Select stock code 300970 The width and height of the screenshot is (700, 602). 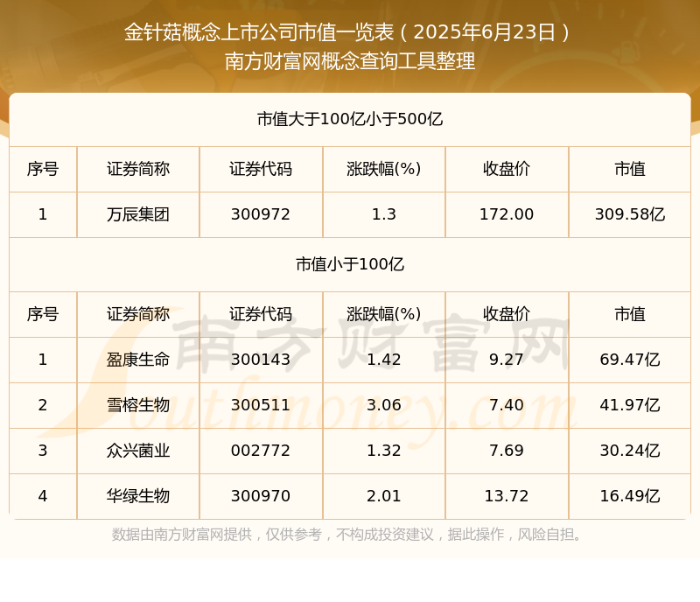tap(261, 496)
